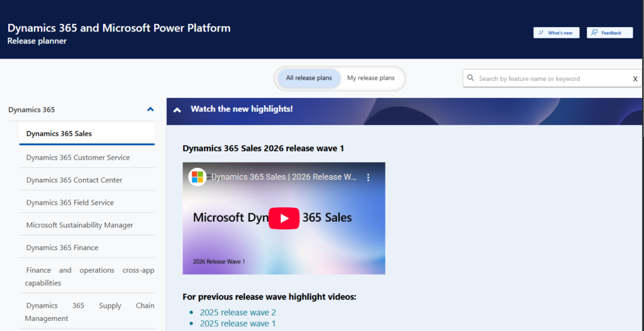Choose Microsoft Sustainability Manager
Viewport: 644px width, 331px height.
(x=80, y=225)
